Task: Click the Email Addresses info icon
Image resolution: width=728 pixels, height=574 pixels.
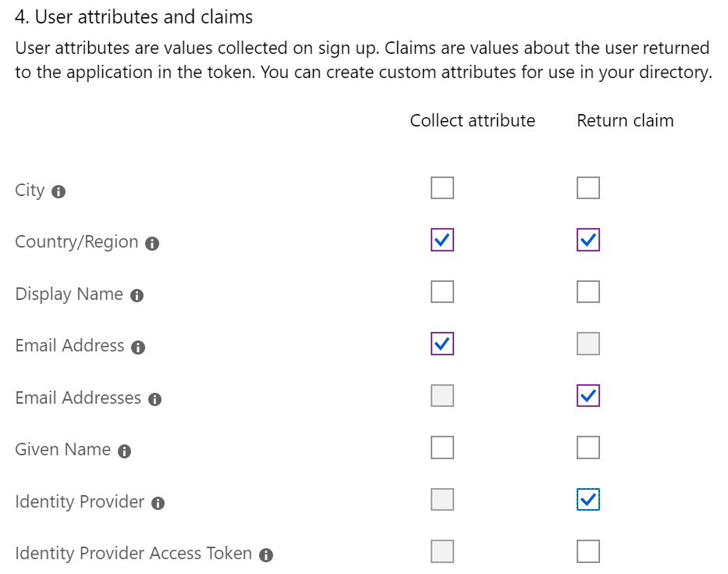Action: click(154, 399)
